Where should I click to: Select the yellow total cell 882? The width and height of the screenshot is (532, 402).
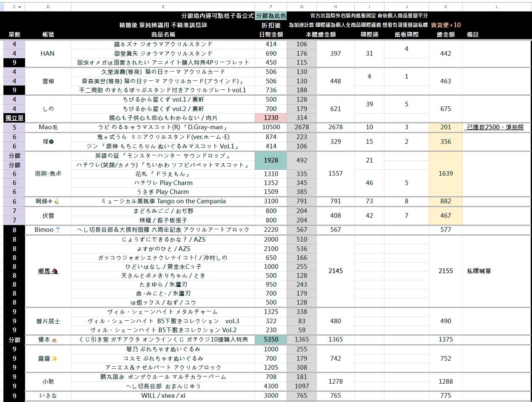tap(446, 201)
